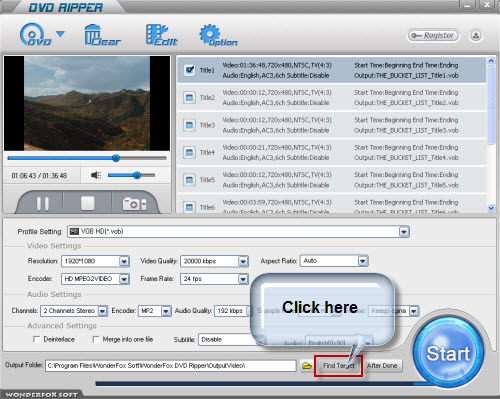Screen dimensions: 500x399
Task: Close the DVD Ripper window
Action: 487,5
